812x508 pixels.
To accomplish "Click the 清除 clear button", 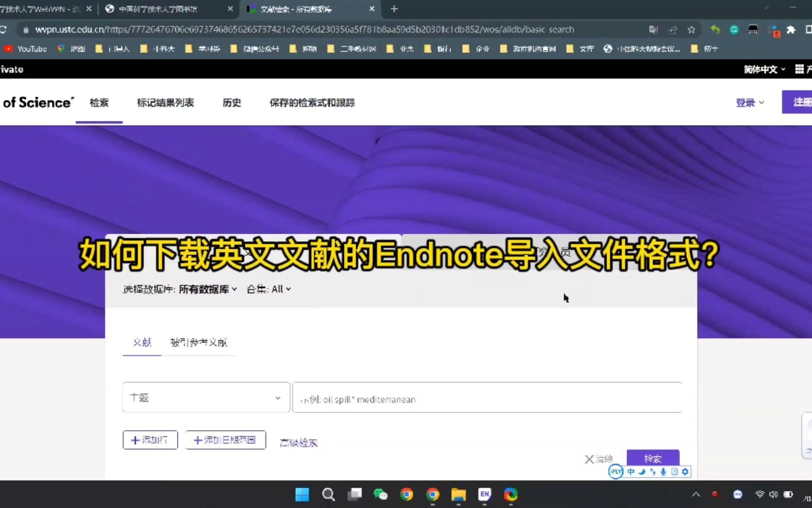I will pyautogui.click(x=599, y=459).
